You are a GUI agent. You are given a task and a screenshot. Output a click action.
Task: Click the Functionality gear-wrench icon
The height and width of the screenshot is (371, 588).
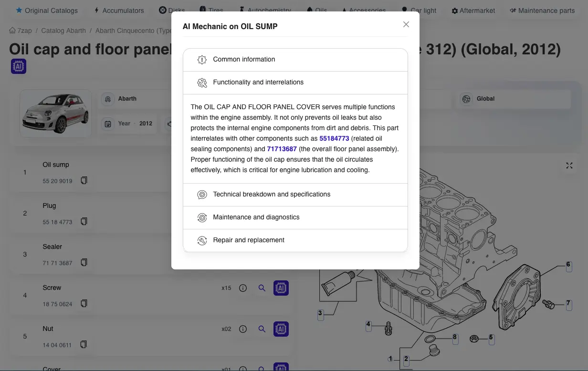tap(202, 82)
